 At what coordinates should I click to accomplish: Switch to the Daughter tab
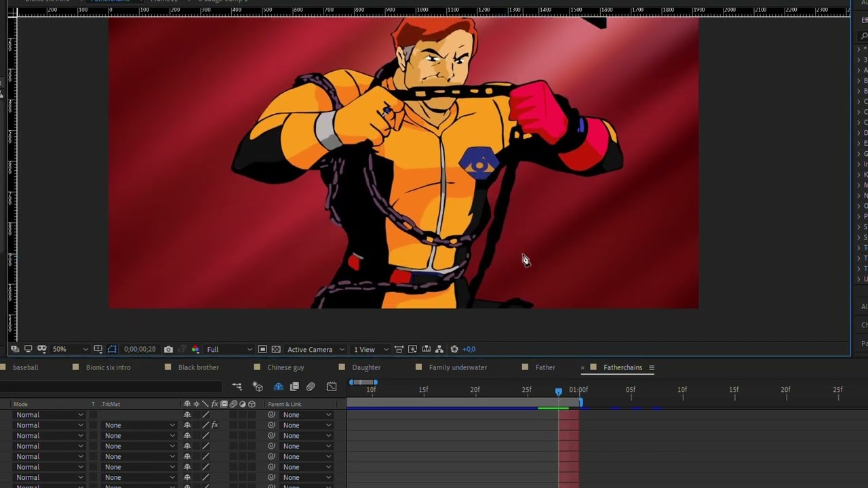(366, 367)
